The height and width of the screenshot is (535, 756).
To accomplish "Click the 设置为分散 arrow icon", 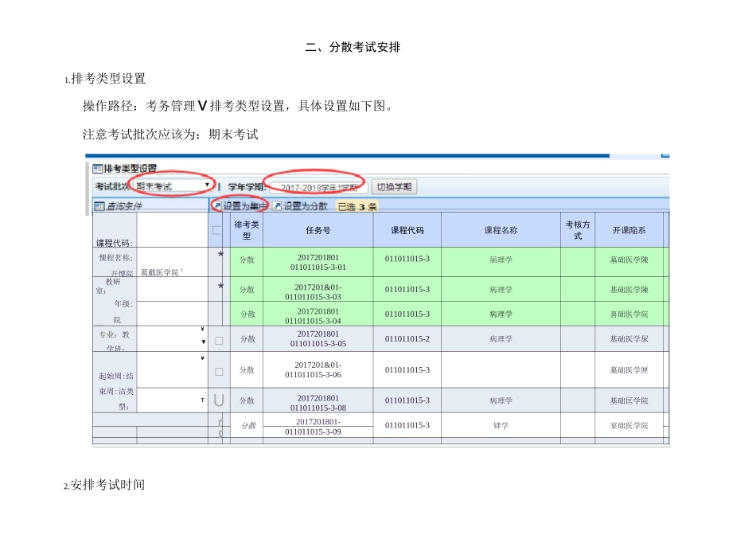I will click(277, 206).
